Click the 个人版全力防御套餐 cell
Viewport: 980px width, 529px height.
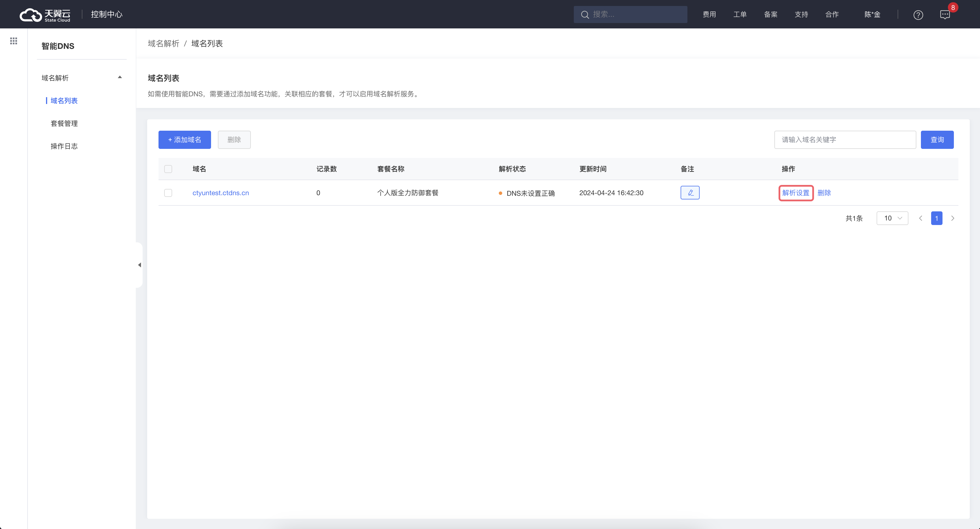click(408, 193)
